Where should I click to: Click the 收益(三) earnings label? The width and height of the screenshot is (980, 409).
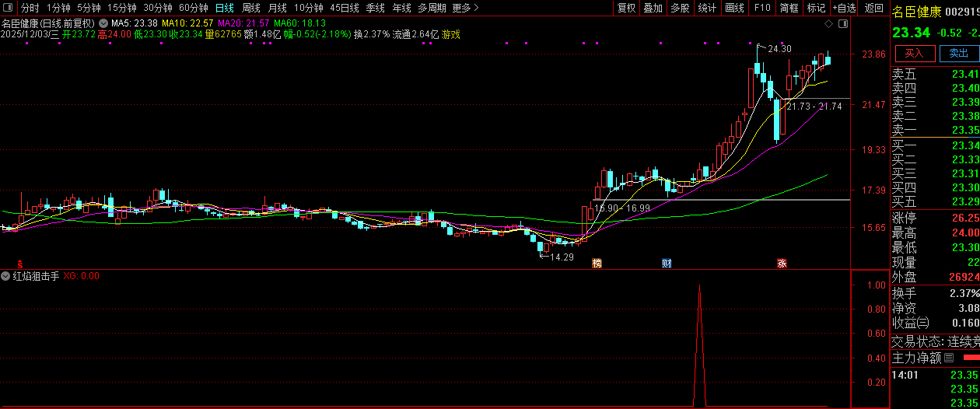point(910,323)
